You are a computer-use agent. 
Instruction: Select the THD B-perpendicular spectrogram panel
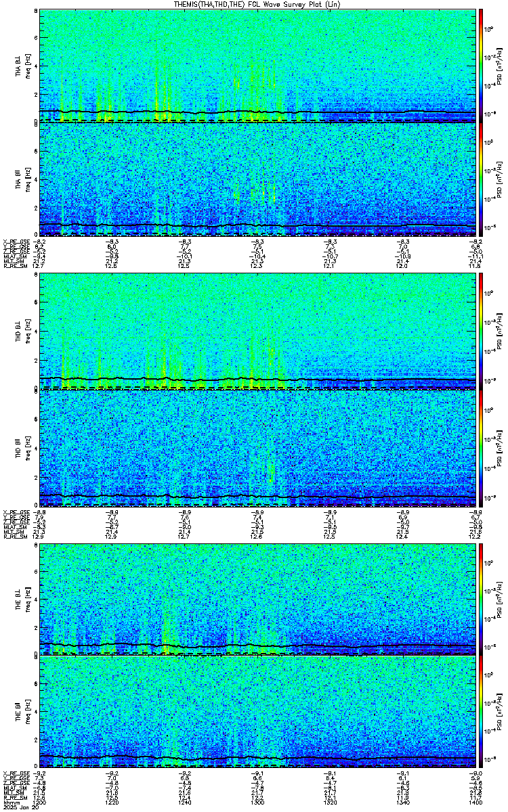coord(257,332)
